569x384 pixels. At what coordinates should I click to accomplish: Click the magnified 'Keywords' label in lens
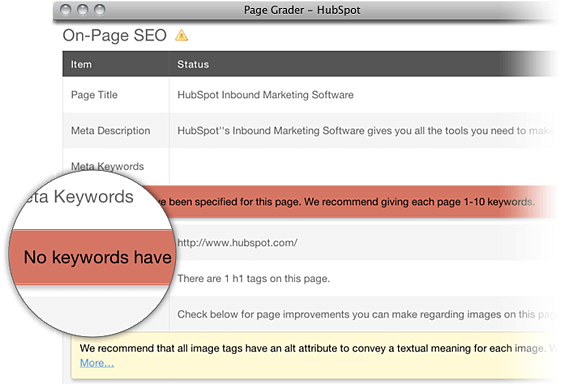[94, 197]
